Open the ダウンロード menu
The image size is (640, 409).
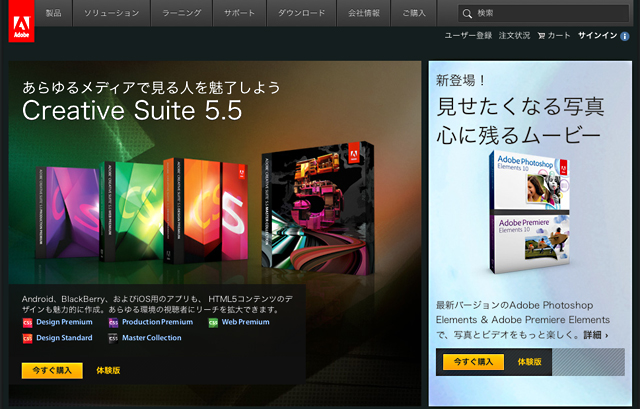coord(302,13)
